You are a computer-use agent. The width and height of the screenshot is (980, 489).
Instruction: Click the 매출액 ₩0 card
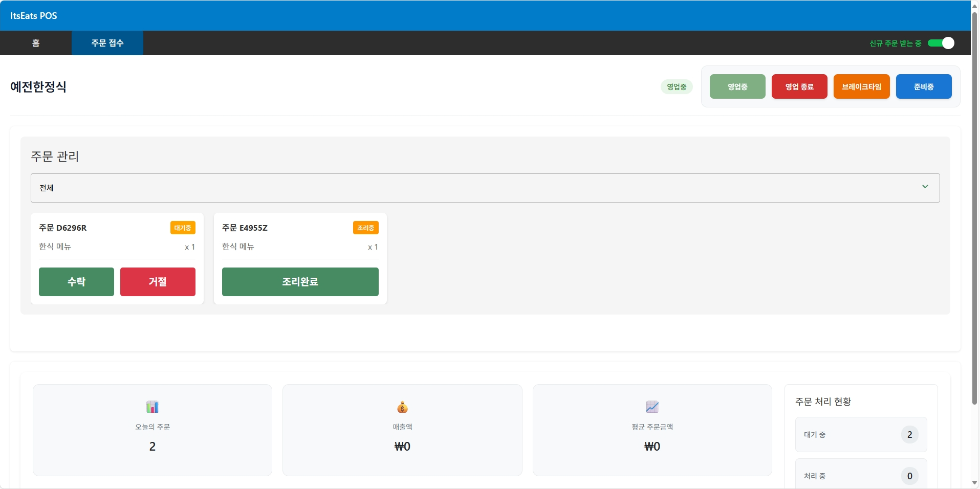click(x=402, y=430)
